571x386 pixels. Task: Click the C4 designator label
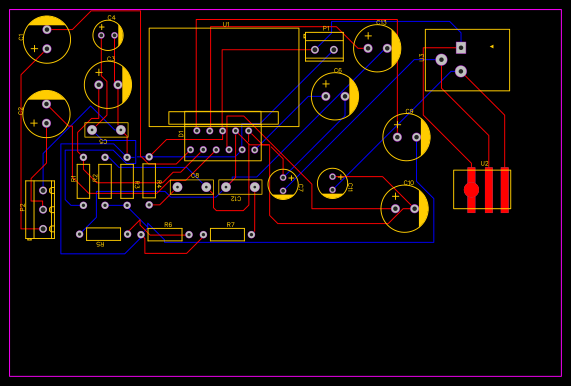coord(111,17)
